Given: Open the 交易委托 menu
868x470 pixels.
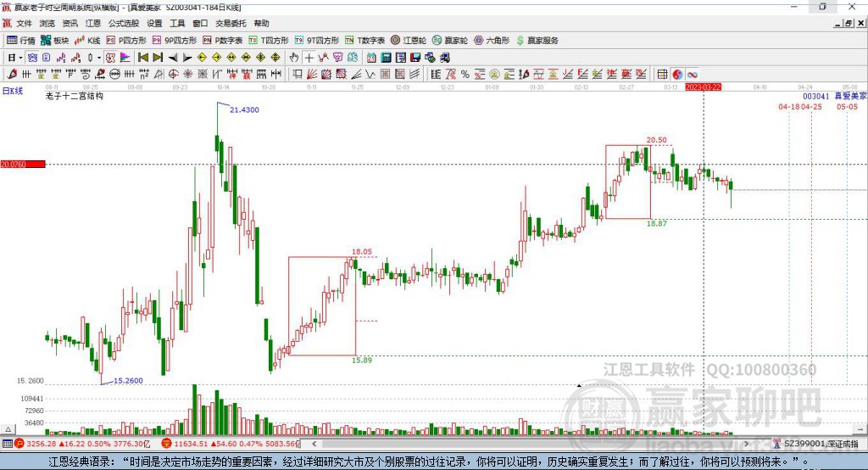Looking at the screenshot, I should tap(231, 23).
